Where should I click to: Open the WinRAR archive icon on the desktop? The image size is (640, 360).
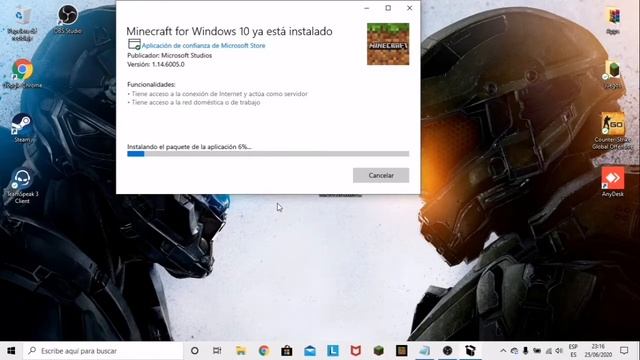[x=613, y=20]
